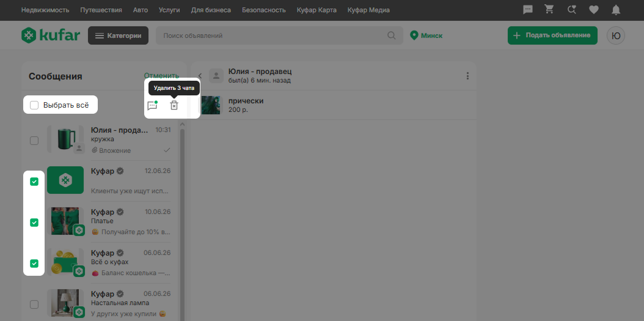Click Юлия - продавец avatar in chat header

click(x=216, y=76)
